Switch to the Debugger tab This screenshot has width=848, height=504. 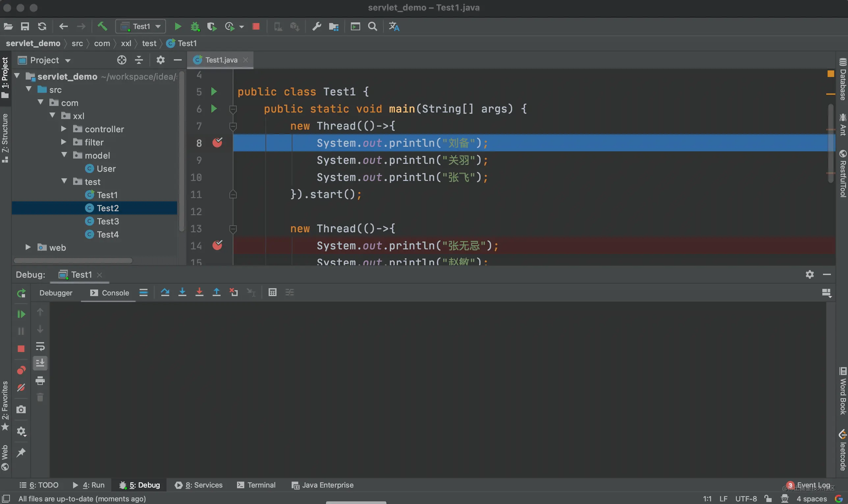click(56, 293)
